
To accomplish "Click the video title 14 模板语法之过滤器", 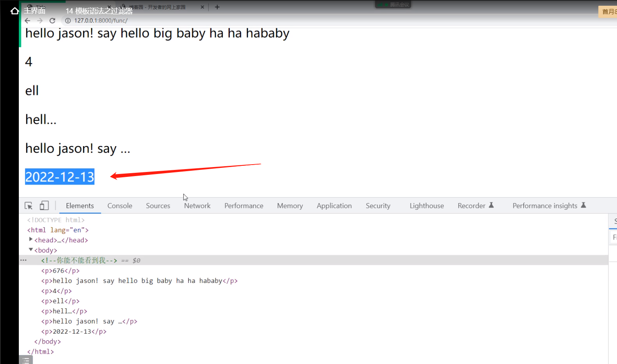I will (x=99, y=11).
